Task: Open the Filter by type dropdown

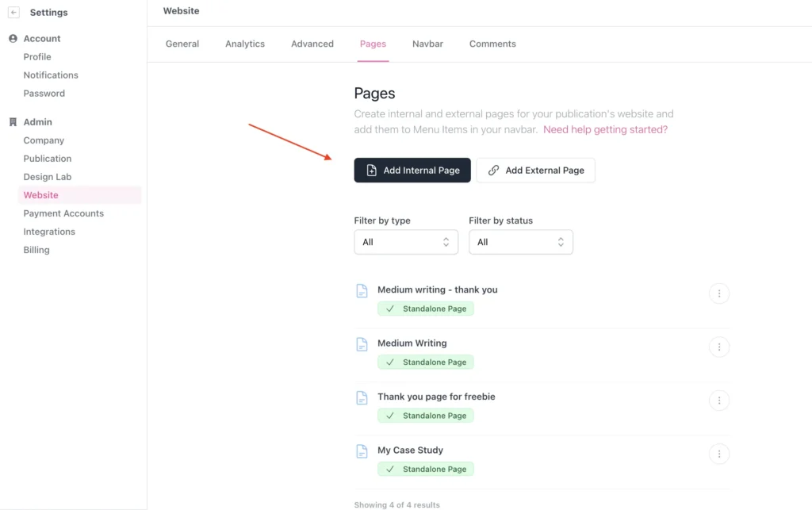Action: pyautogui.click(x=406, y=242)
